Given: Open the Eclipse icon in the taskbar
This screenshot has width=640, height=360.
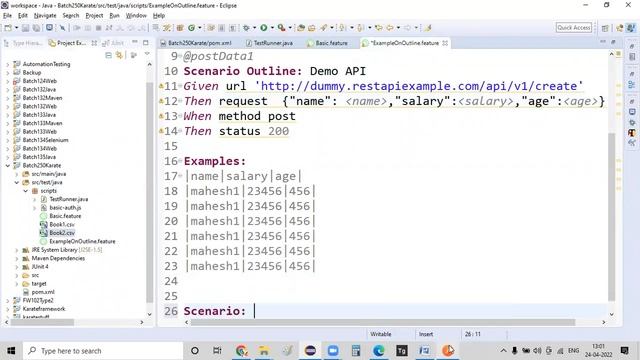Looking at the screenshot, I should click(310, 351).
